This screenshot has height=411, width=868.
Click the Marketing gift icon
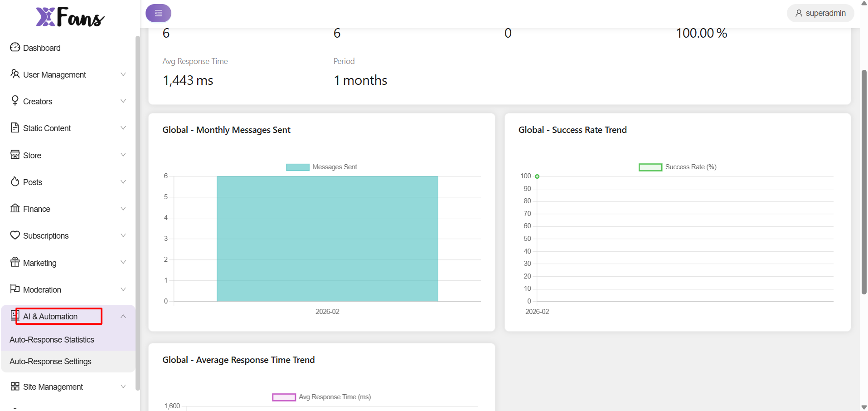[x=15, y=262]
